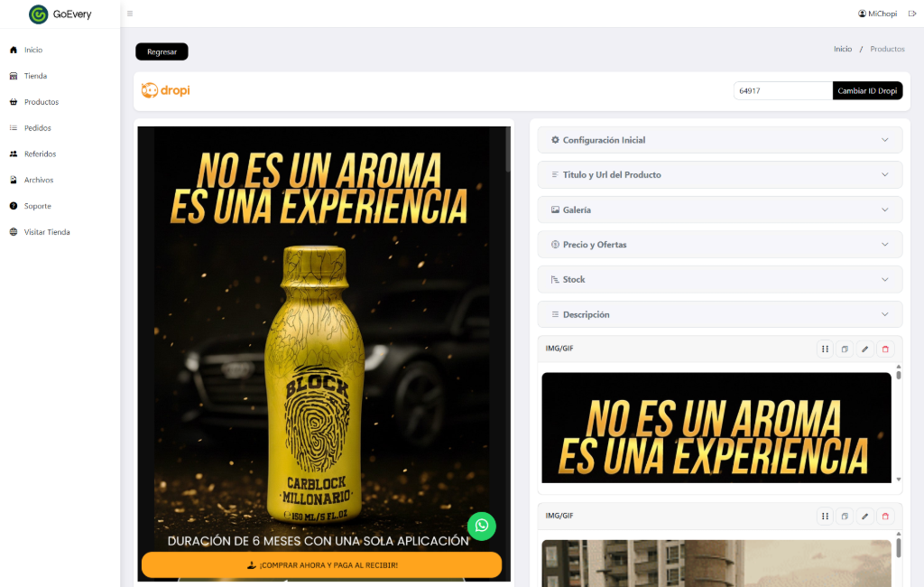
Task: Click the dropi logo
Action: (x=166, y=90)
